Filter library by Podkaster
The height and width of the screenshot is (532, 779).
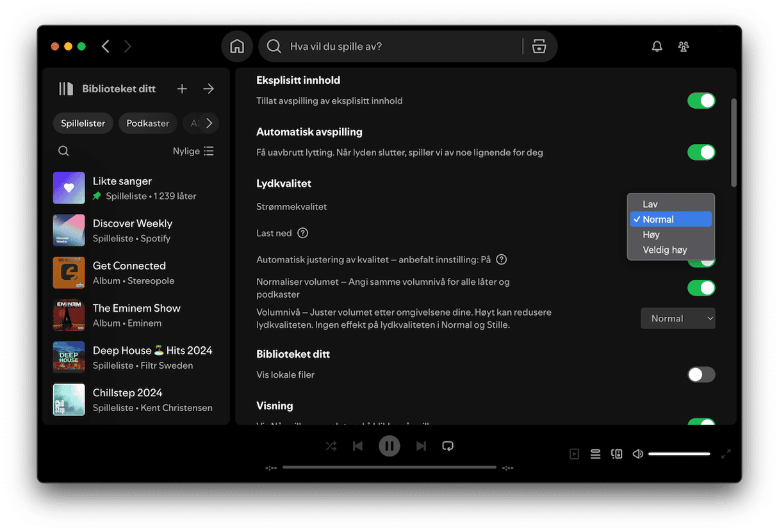coord(148,123)
